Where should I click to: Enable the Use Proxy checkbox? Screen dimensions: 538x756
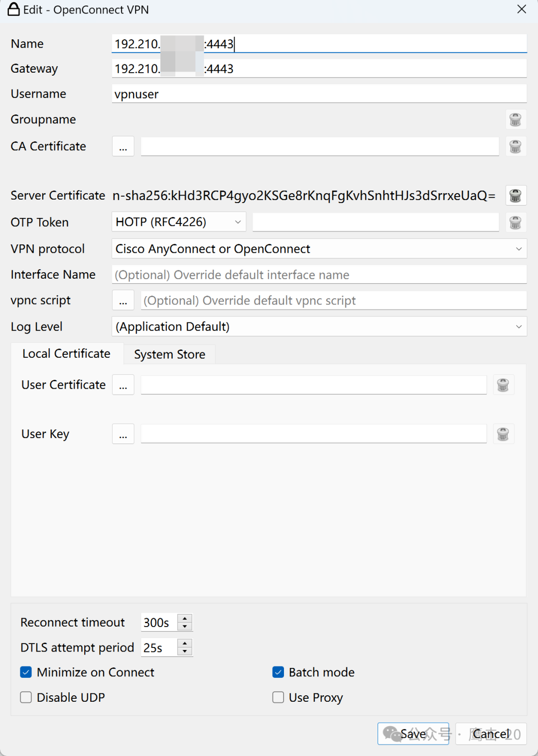pyautogui.click(x=278, y=697)
